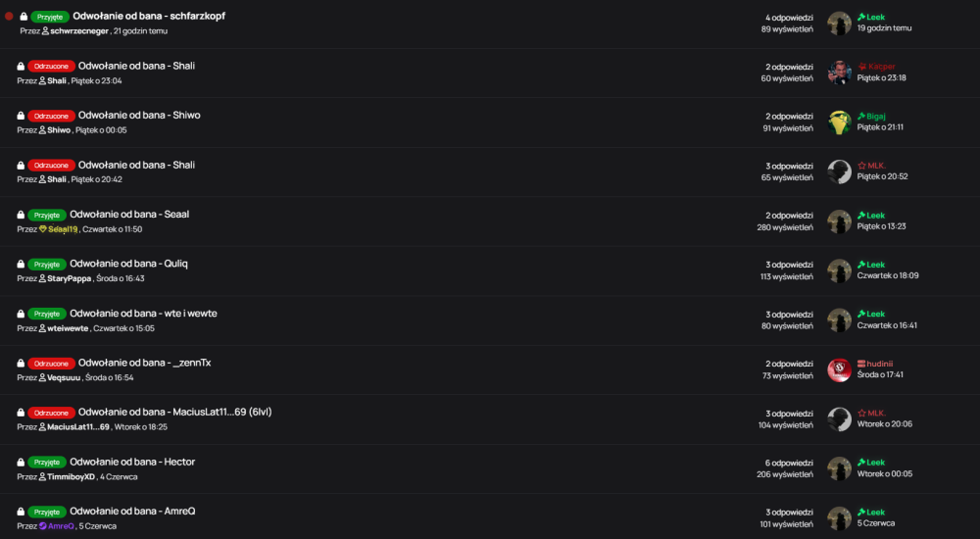This screenshot has height=539, width=980.
Task: Open topic Odwołanie od bana - schfarzkopf
Action: point(149,16)
